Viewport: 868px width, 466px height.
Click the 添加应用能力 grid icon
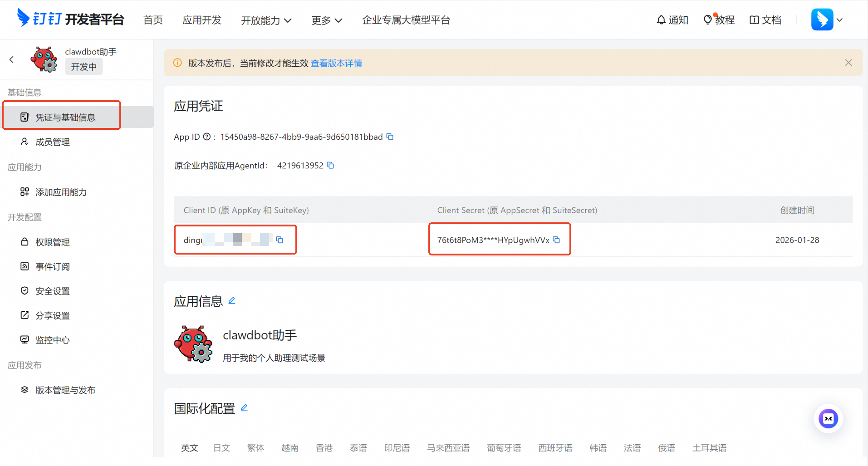25,191
